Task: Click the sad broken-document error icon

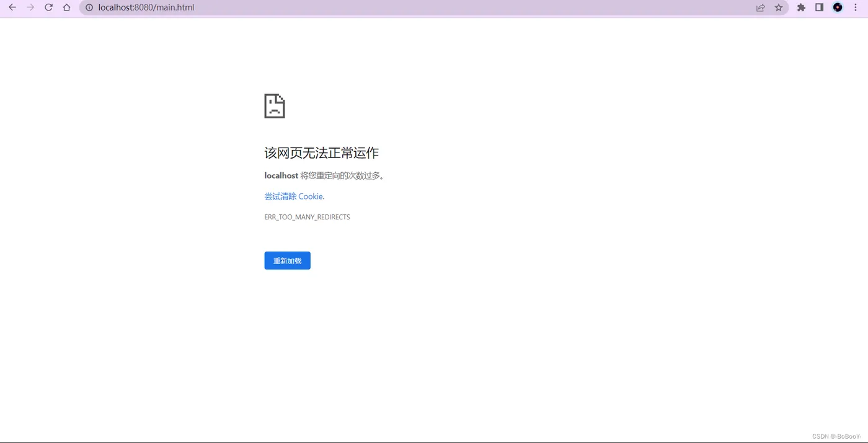Action: tap(274, 105)
